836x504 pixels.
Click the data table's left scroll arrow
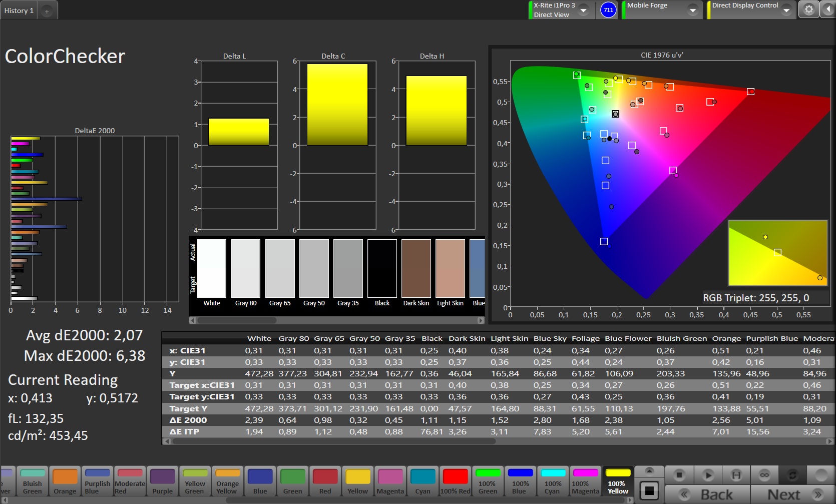click(x=166, y=441)
